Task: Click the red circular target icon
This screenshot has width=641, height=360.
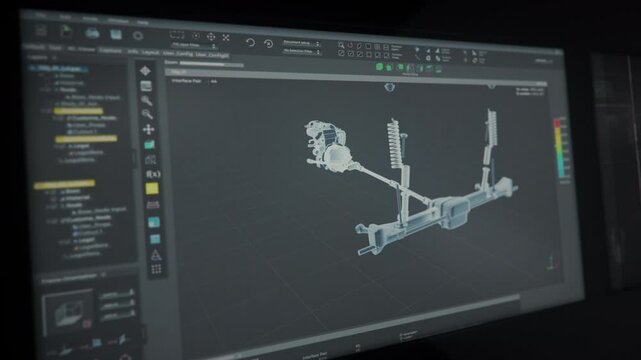Action: (x=196, y=36)
